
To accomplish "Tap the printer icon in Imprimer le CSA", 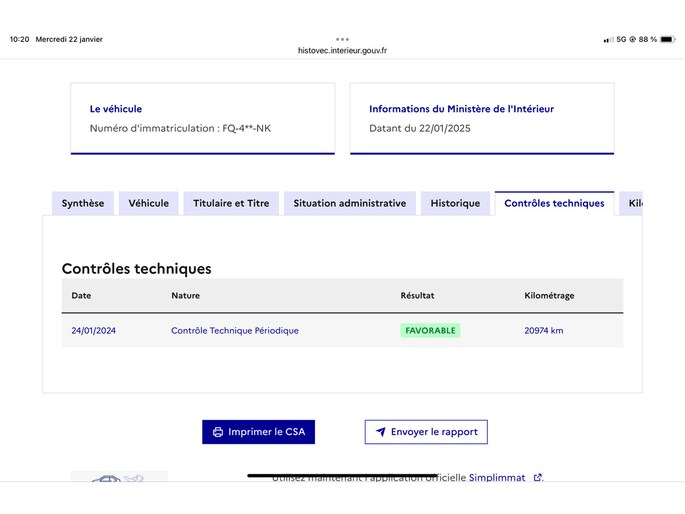I will click(x=218, y=432).
